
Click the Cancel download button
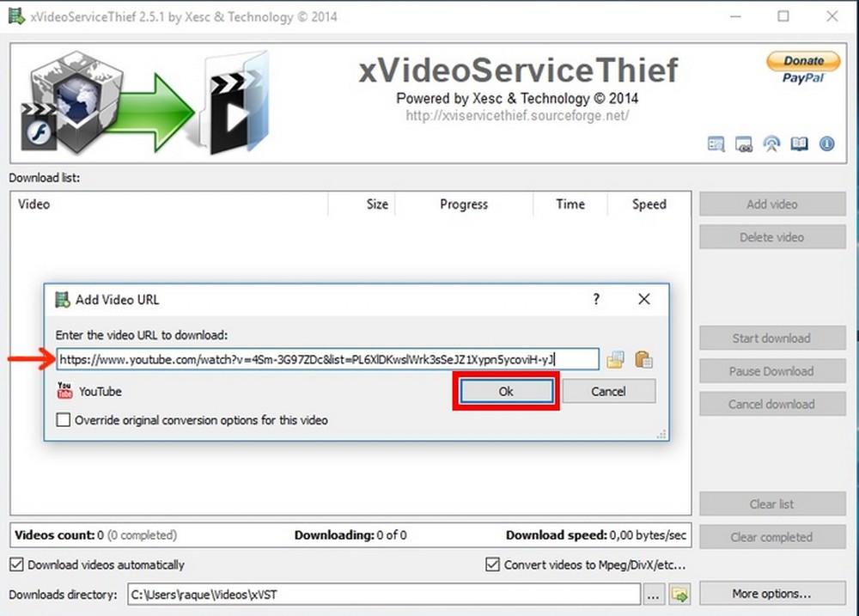click(x=772, y=404)
